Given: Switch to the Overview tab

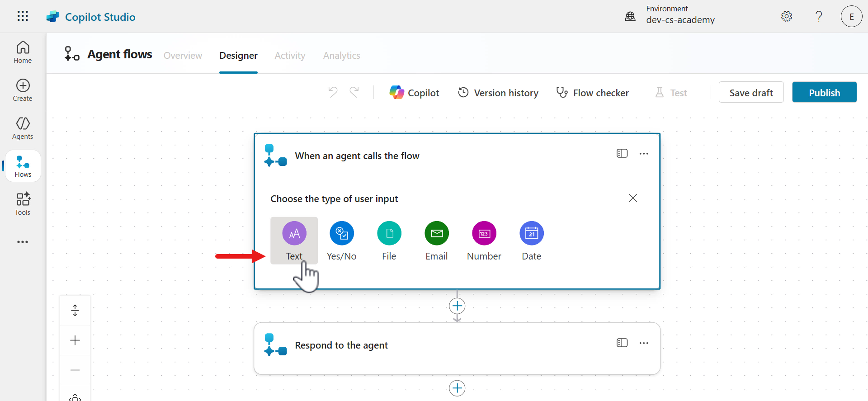Looking at the screenshot, I should (183, 56).
